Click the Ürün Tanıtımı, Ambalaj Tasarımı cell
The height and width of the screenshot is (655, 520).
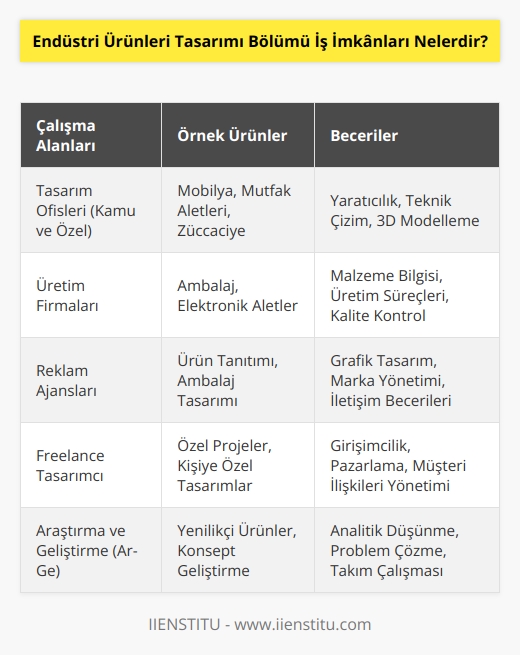[x=238, y=380]
